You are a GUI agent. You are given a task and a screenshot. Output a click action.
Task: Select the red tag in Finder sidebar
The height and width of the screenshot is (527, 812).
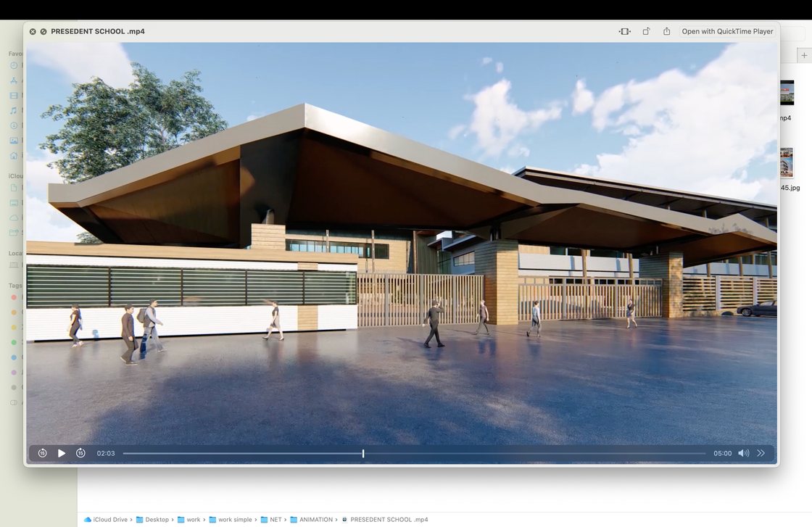(14, 297)
